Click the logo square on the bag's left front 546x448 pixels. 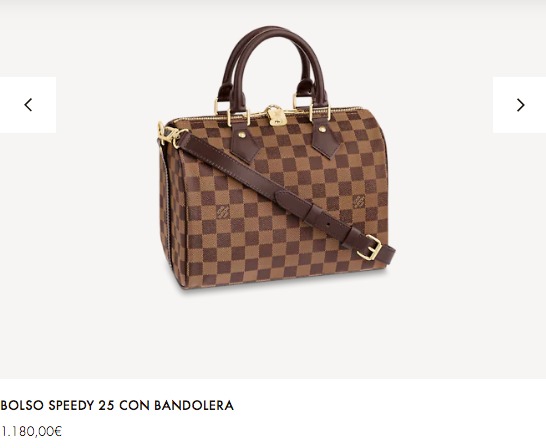click(x=223, y=211)
